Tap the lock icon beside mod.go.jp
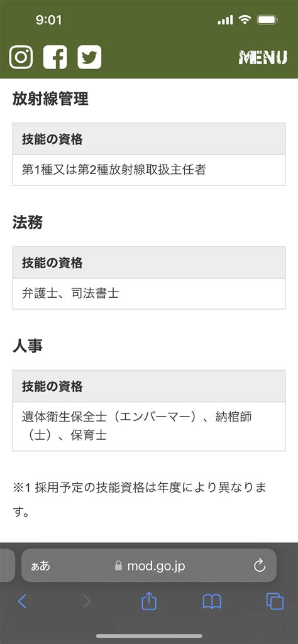Screen dimensions: 298x644 [118, 566]
